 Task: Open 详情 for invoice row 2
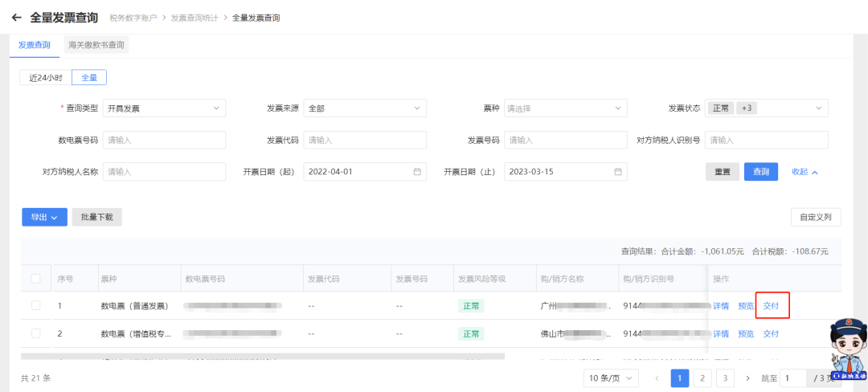721,334
